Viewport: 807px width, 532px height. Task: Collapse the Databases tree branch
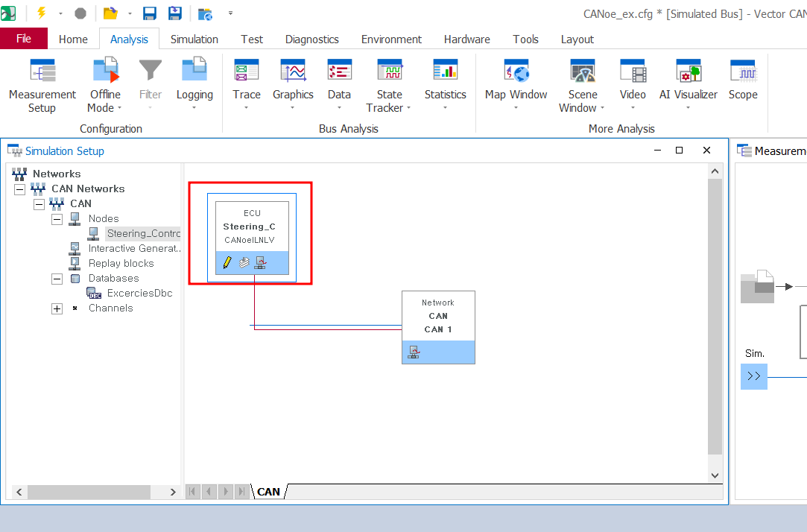(57, 279)
